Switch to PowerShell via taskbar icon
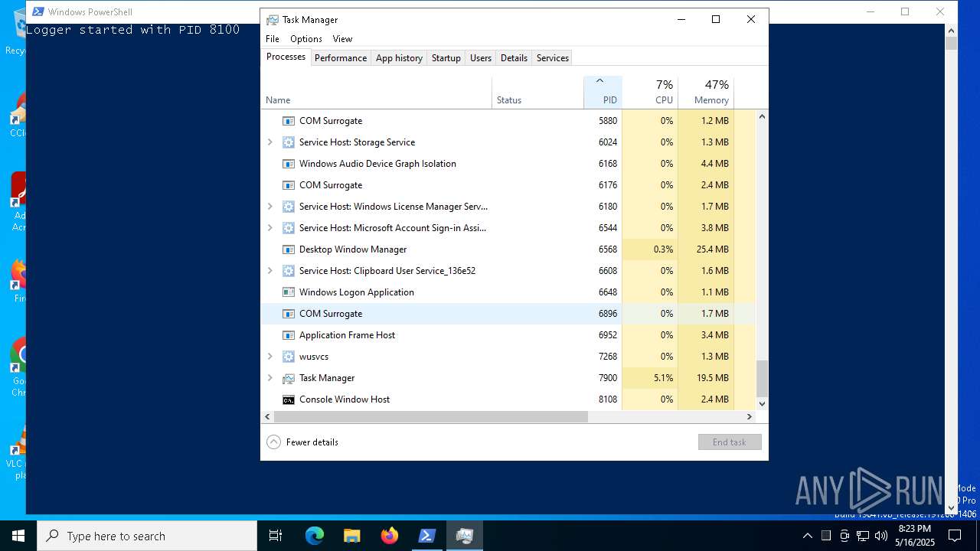The width and height of the screenshot is (980, 551). (x=426, y=536)
